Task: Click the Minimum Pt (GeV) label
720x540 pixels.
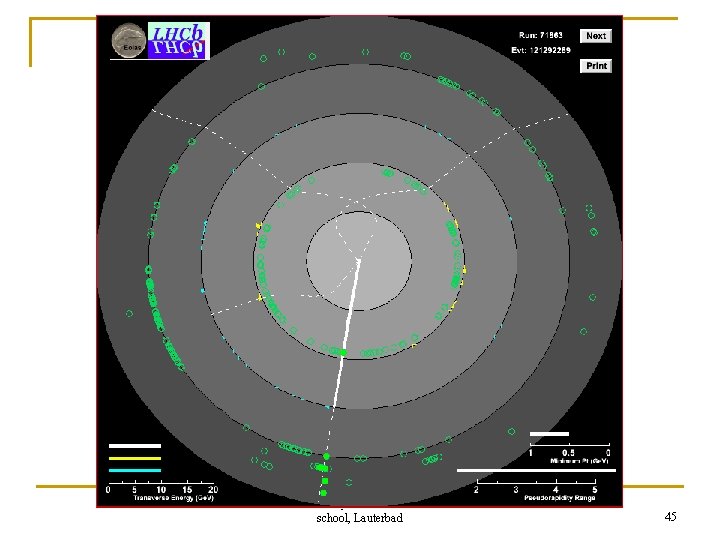Action: 579,461
